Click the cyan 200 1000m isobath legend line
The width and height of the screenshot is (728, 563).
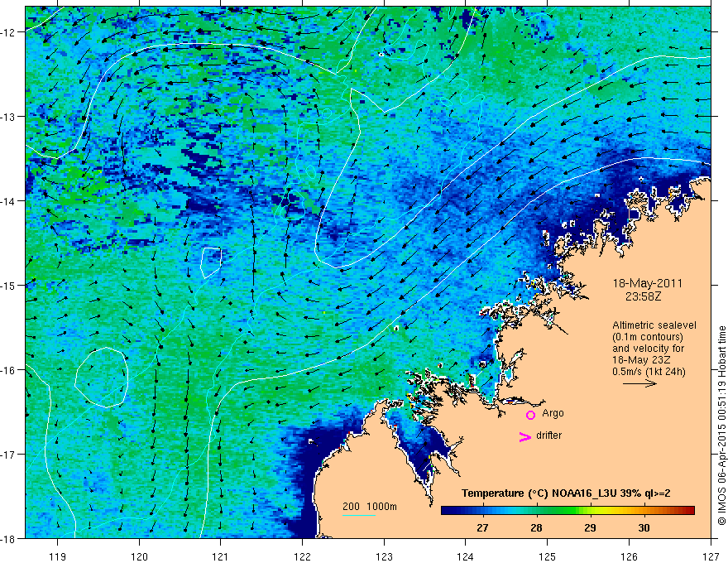coord(359,515)
